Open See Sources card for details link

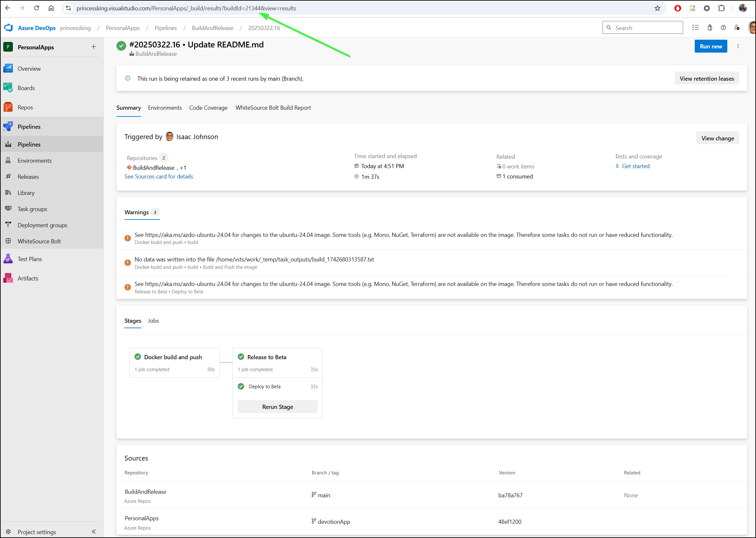point(159,177)
